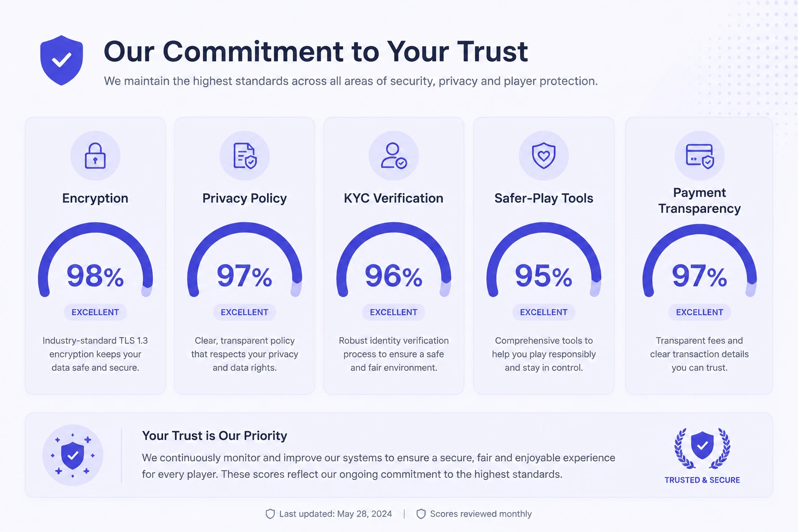Click the shield icon beside Scores reviewed monthly

[421, 514]
